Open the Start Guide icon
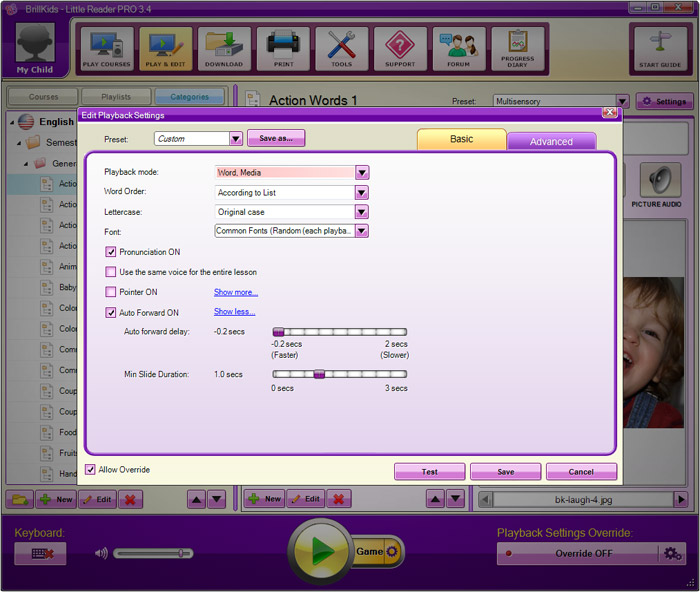 (x=660, y=49)
